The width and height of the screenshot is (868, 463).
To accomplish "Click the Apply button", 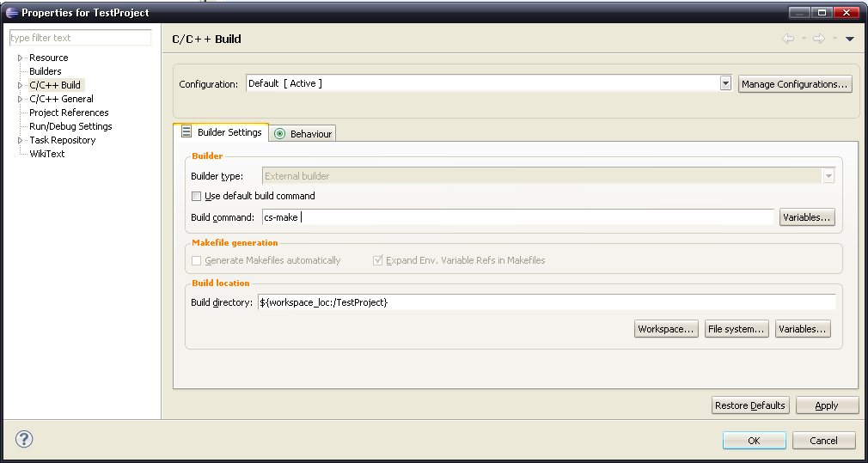I will point(827,405).
